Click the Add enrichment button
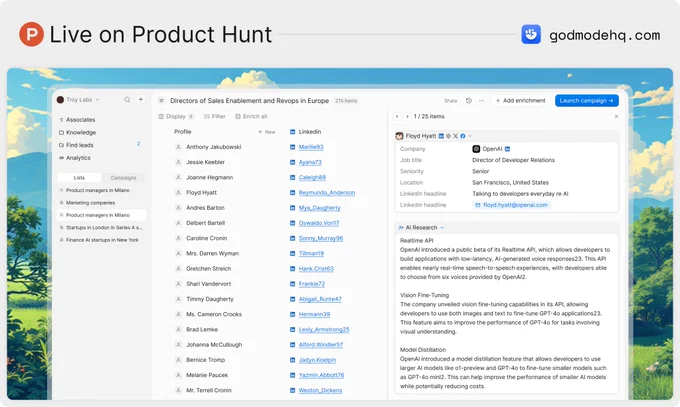680x407 pixels. pyautogui.click(x=520, y=101)
